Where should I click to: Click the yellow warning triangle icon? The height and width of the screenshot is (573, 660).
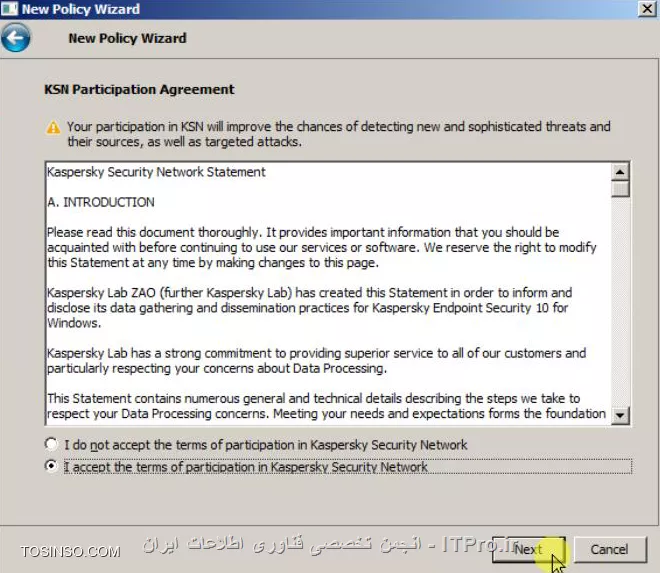point(53,127)
